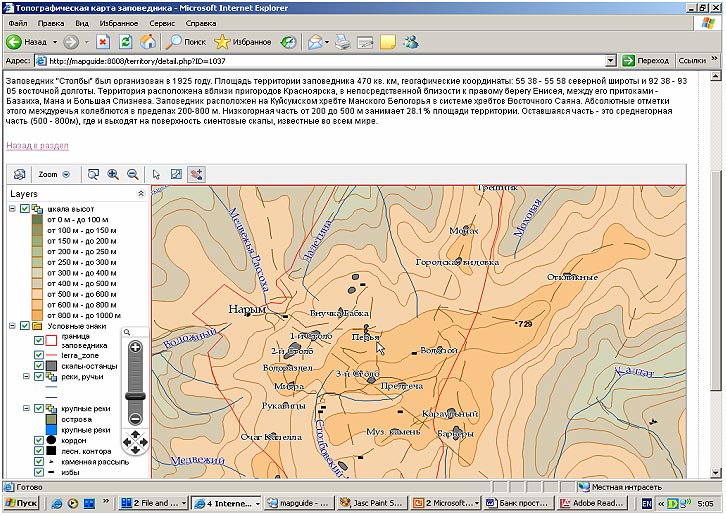The width and height of the screenshot is (726, 515).
Task: Open the 'Сервис' menu
Action: point(163,21)
